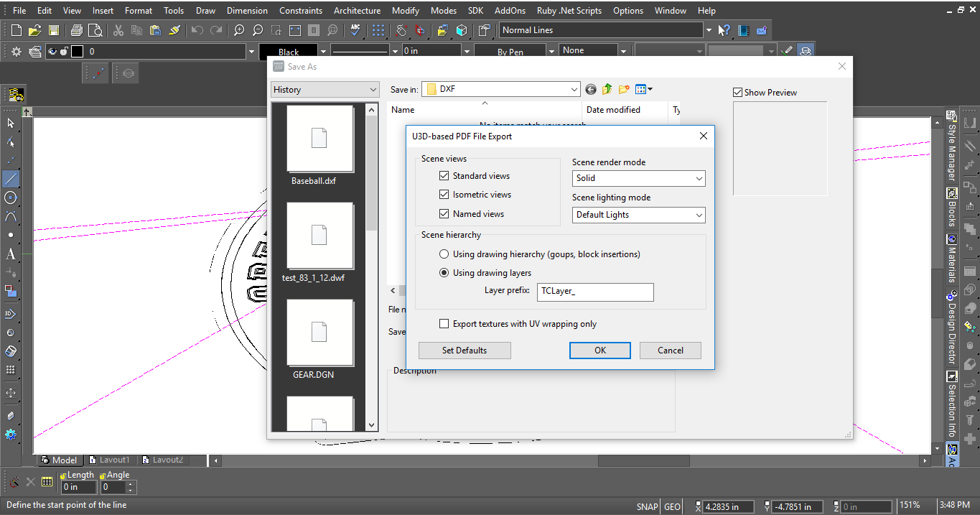
Task: Open the Save in DXF folder dropdown
Action: point(500,89)
